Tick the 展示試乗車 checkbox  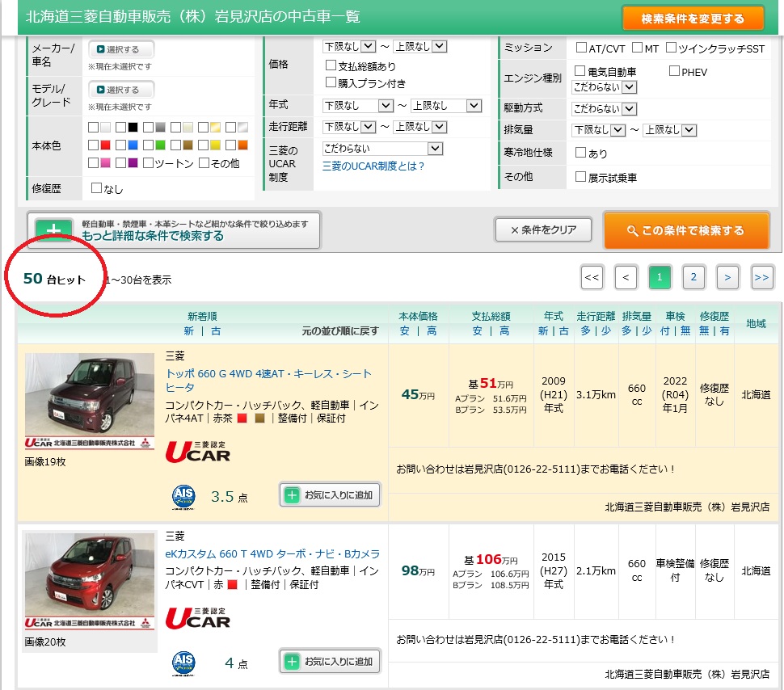point(580,176)
